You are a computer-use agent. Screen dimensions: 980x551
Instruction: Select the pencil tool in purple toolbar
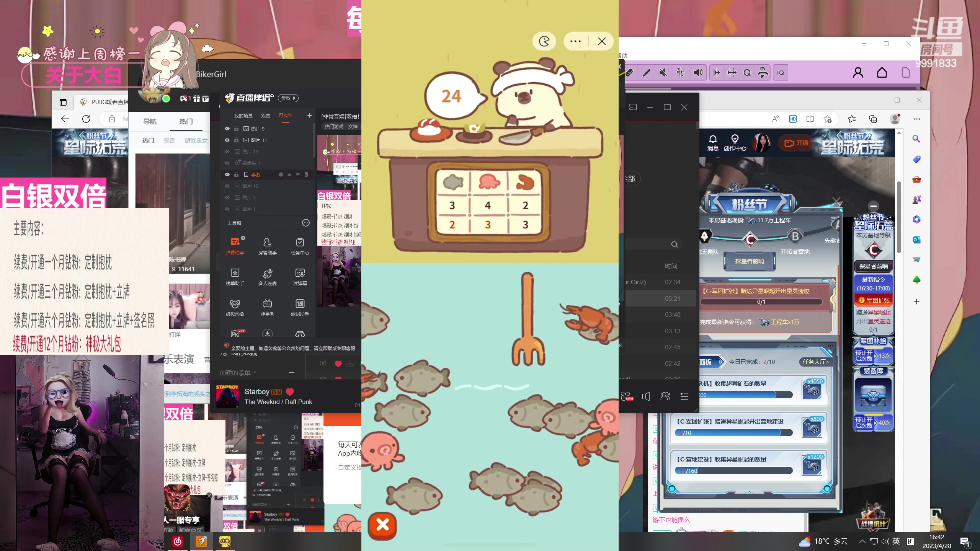647,73
